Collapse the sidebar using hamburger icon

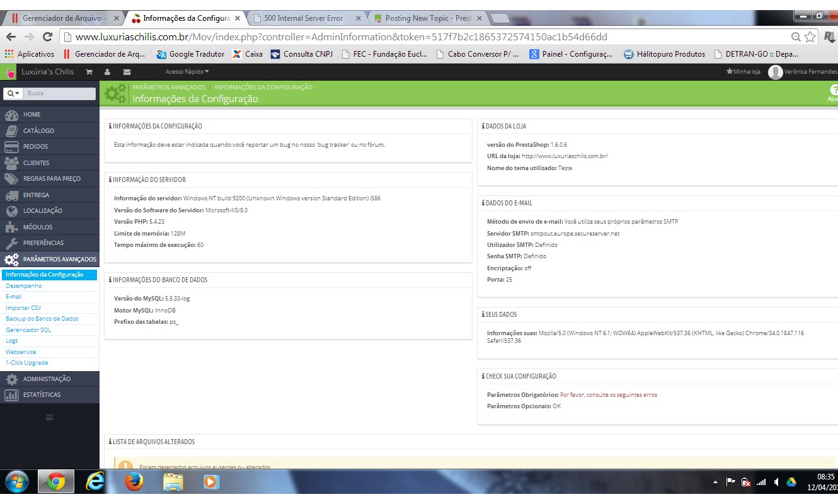pyautogui.click(x=50, y=418)
